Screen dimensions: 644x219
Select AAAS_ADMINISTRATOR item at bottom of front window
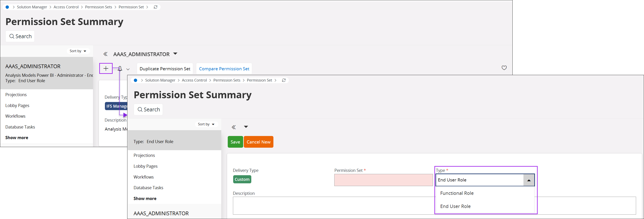click(x=161, y=213)
